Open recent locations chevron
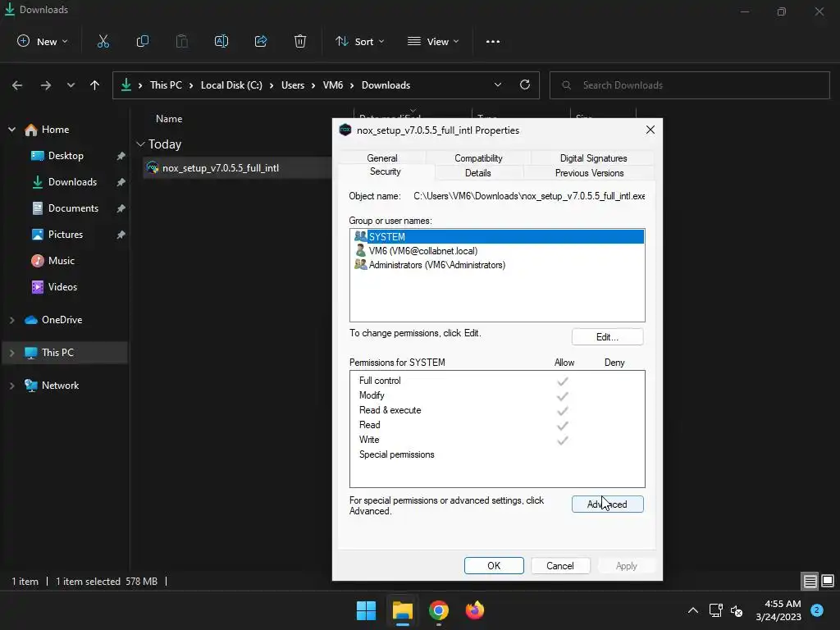The height and width of the screenshot is (630, 840). [71, 85]
